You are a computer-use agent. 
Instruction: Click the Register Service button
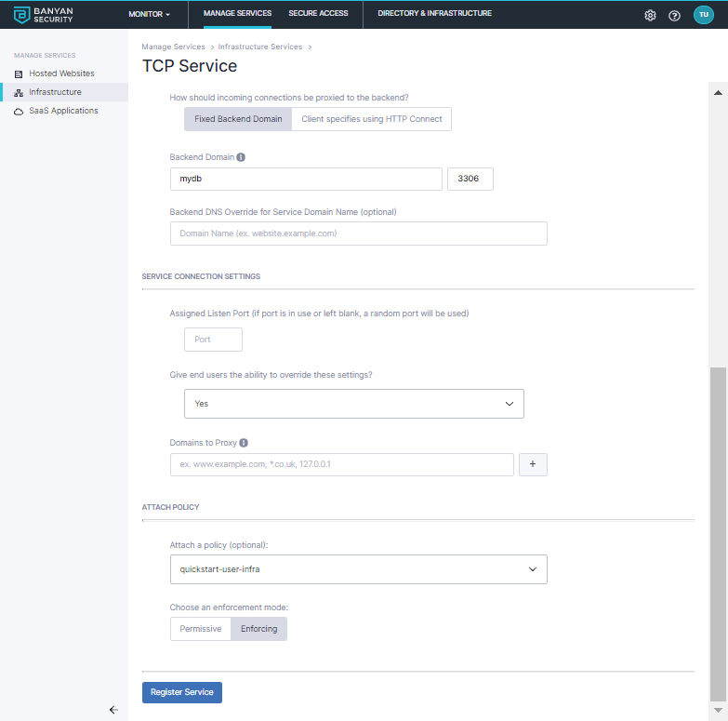point(181,692)
